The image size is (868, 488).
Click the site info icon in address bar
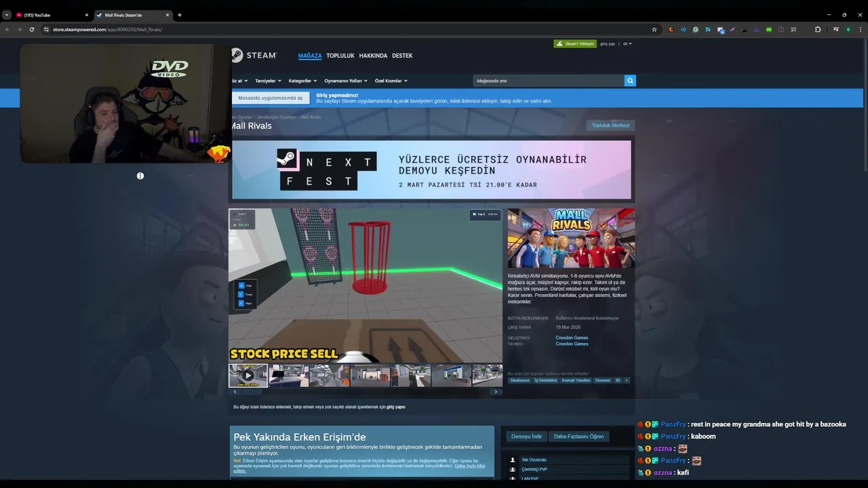[x=46, y=29]
